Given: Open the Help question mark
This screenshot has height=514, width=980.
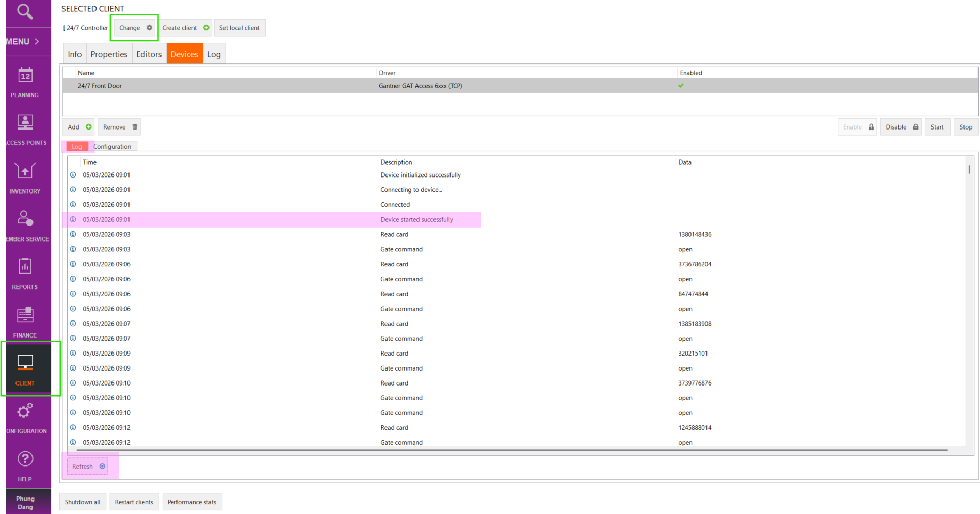Looking at the screenshot, I should click(25, 466).
